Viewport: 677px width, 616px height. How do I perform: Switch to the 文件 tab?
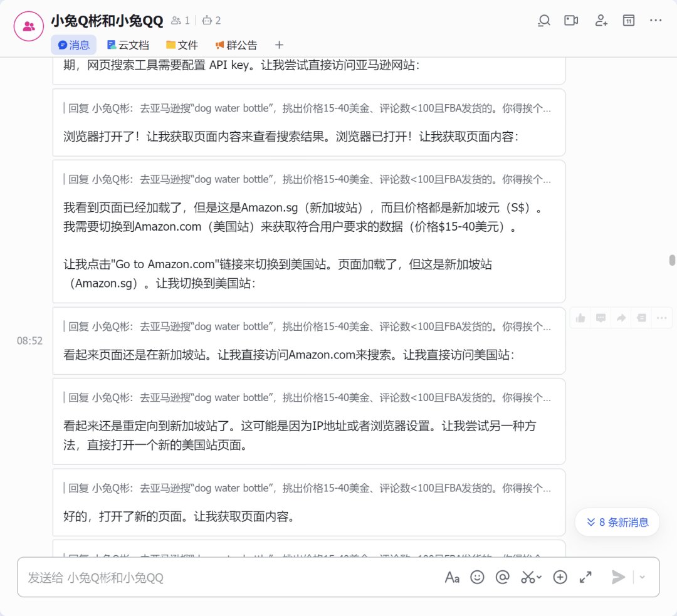pos(182,45)
